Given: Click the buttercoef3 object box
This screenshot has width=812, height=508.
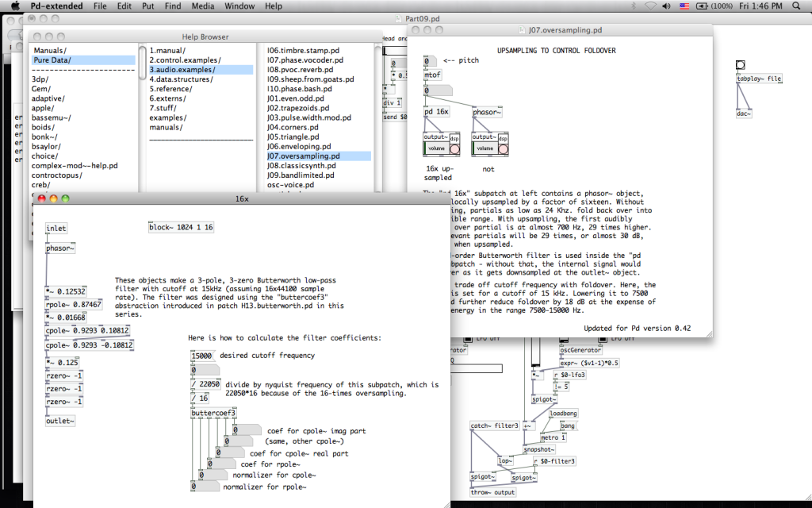Looking at the screenshot, I should [213, 413].
